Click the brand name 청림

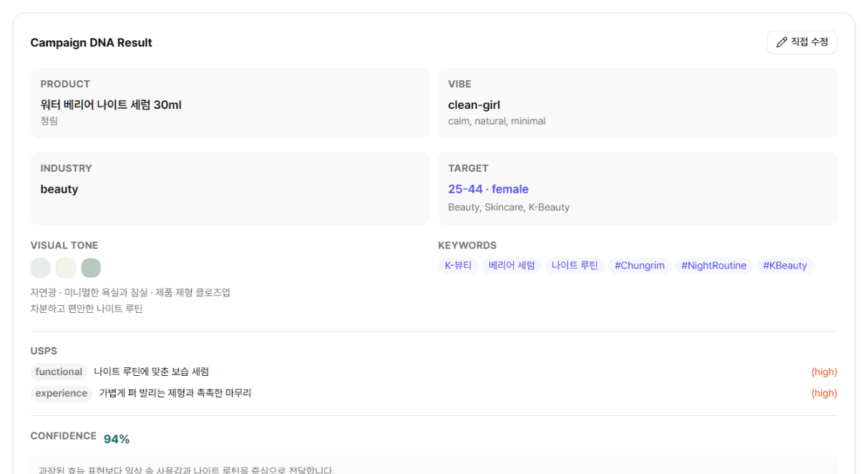[x=49, y=121]
